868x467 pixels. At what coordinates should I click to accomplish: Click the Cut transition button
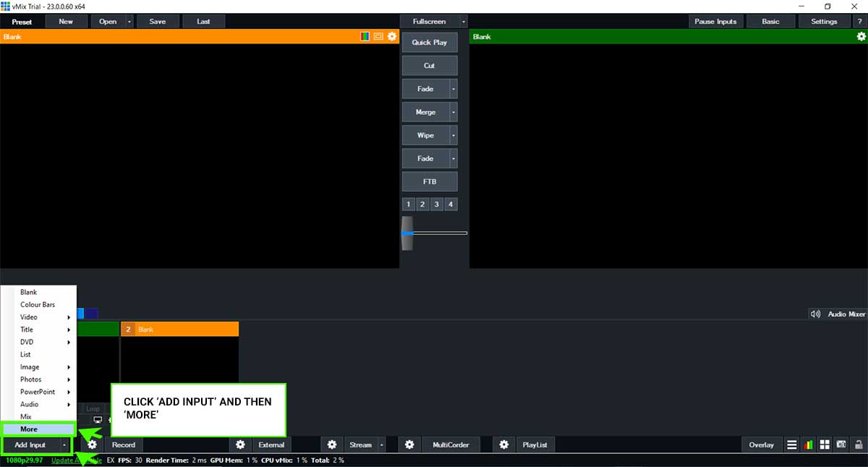click(x=430, y=66)
